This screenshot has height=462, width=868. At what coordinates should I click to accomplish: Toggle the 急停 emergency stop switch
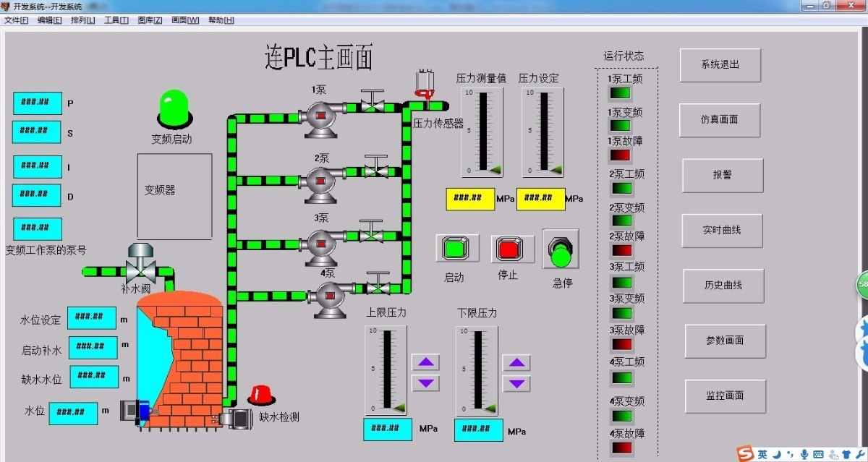click(561, 250)
